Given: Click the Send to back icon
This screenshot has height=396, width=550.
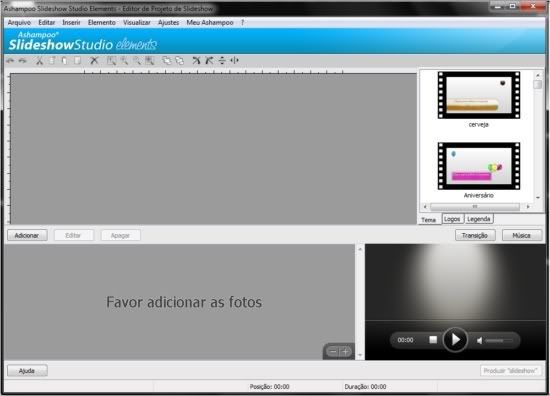Looking at the screenshot, I should coord(180,61).
